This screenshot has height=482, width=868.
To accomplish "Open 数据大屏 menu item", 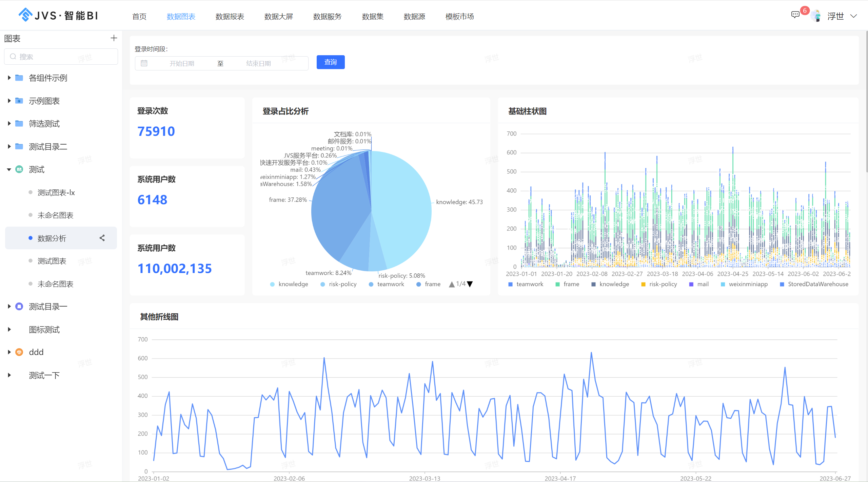I will coord(279,17).
